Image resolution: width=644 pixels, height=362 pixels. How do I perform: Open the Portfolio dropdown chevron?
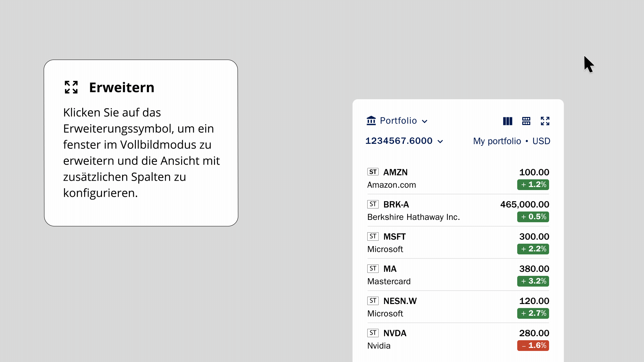[x=425, y=121]
